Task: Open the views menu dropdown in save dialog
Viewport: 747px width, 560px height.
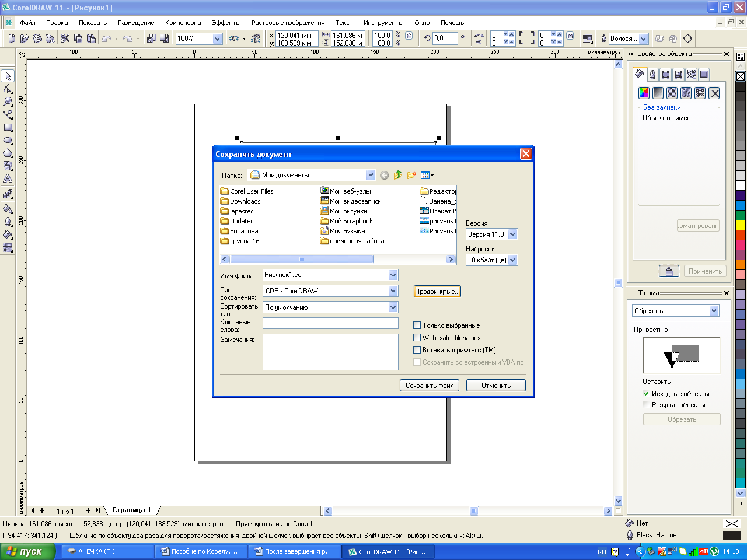Action: click(x=427, y=175)
